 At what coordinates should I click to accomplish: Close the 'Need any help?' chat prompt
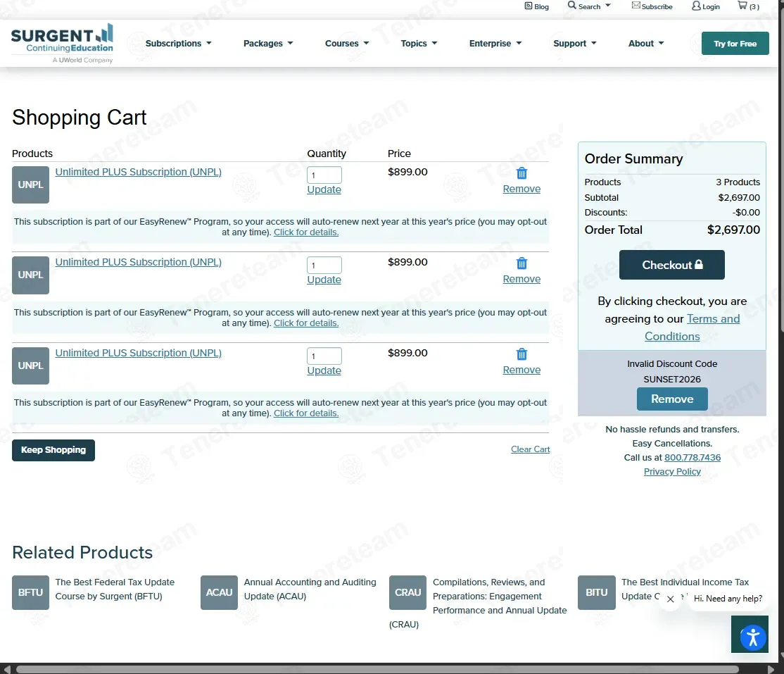pyautogui.click(x=671, y=599)
